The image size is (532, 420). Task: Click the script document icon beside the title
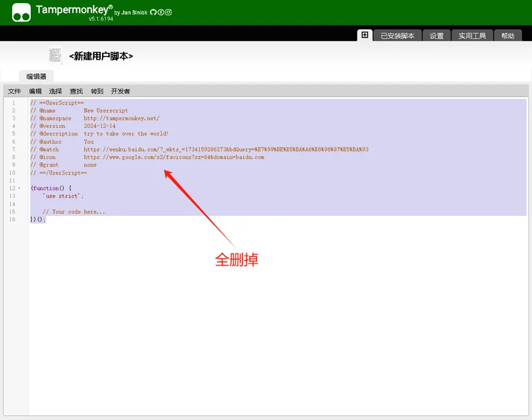(55, 55)
